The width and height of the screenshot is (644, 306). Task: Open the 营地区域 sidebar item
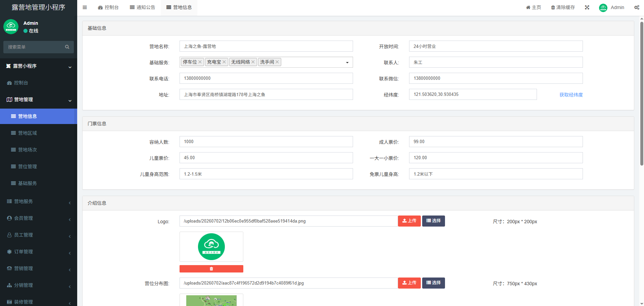point(39,133)
